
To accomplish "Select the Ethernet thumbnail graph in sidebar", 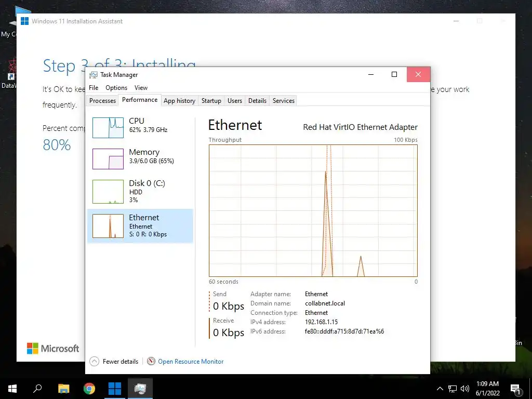I will click(108, 226).
